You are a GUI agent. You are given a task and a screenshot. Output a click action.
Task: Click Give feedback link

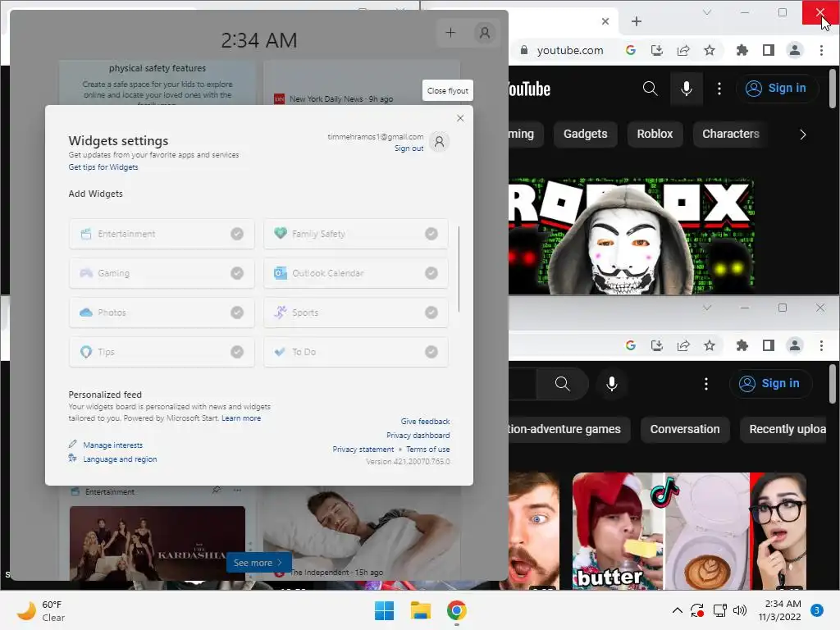pos(426,422)
